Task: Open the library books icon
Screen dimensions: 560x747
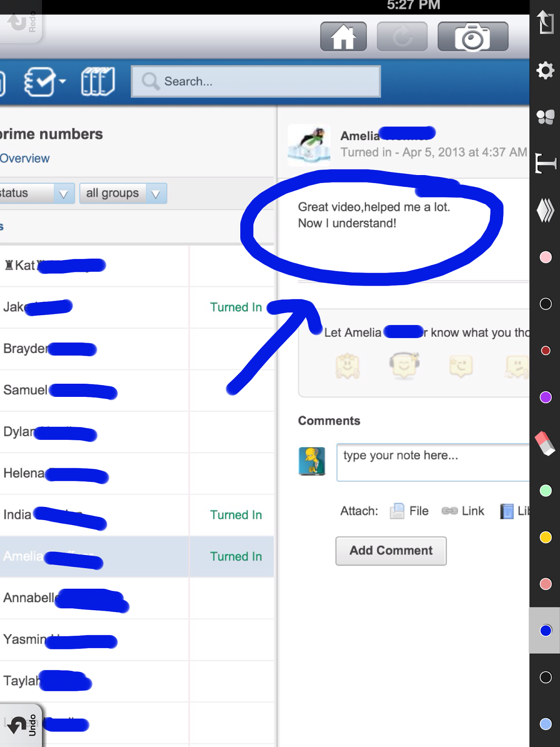Action: 98,82
